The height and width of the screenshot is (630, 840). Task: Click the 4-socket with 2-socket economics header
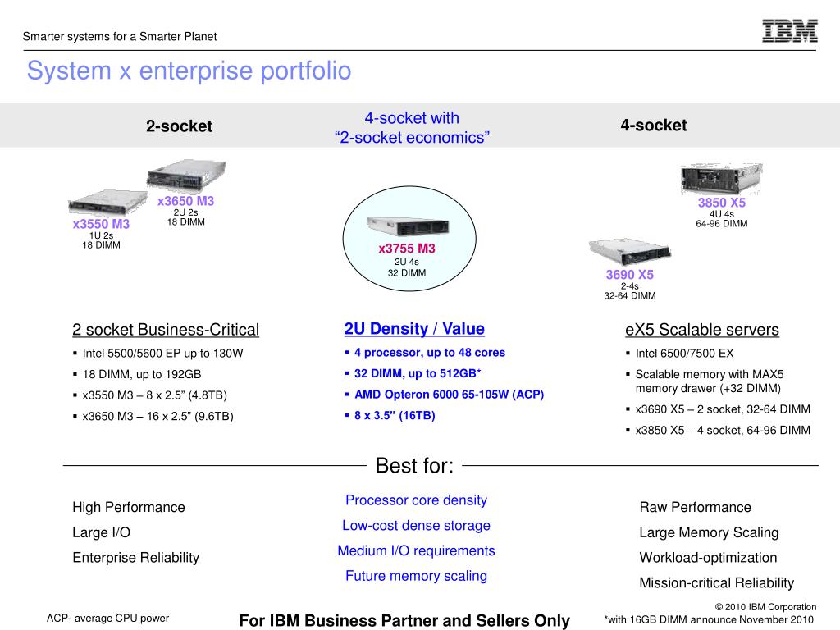[x=412, y=127]
